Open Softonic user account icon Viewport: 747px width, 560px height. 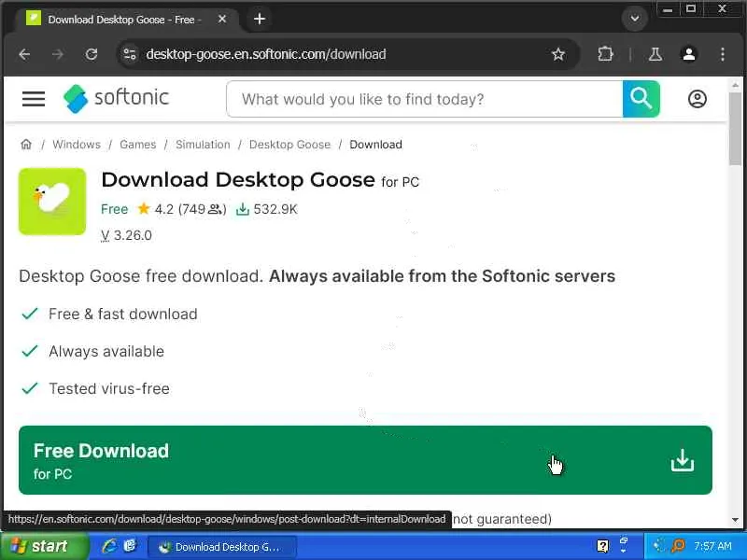[697, 99]
